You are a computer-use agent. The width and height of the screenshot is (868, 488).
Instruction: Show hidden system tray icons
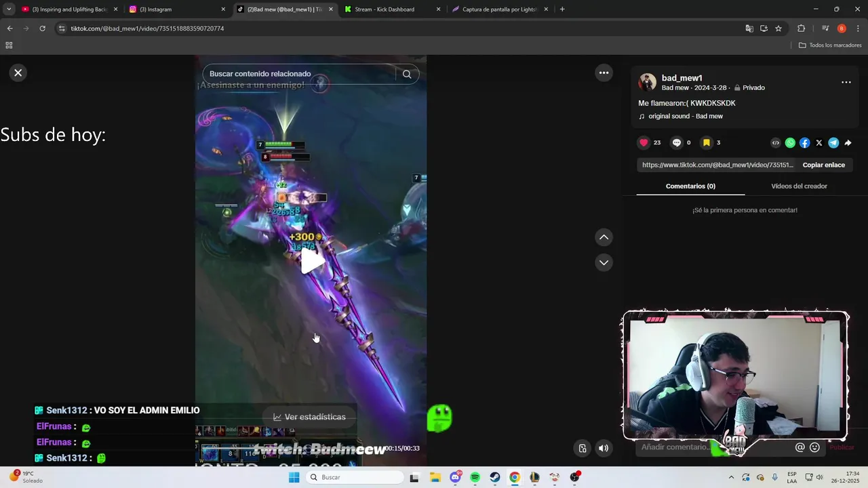[x=731, y=477]
